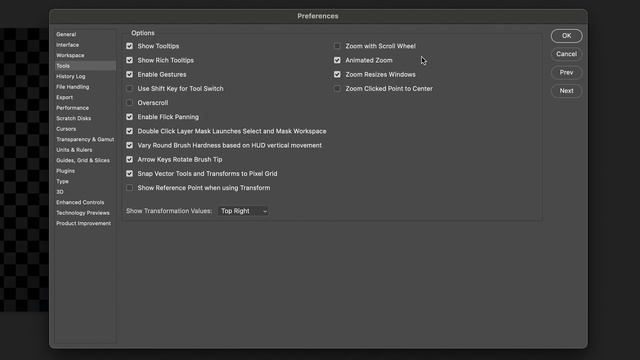Click the Cancel button
The width and height of the screenshot is (640, 360).
click(x=567, y=54)
